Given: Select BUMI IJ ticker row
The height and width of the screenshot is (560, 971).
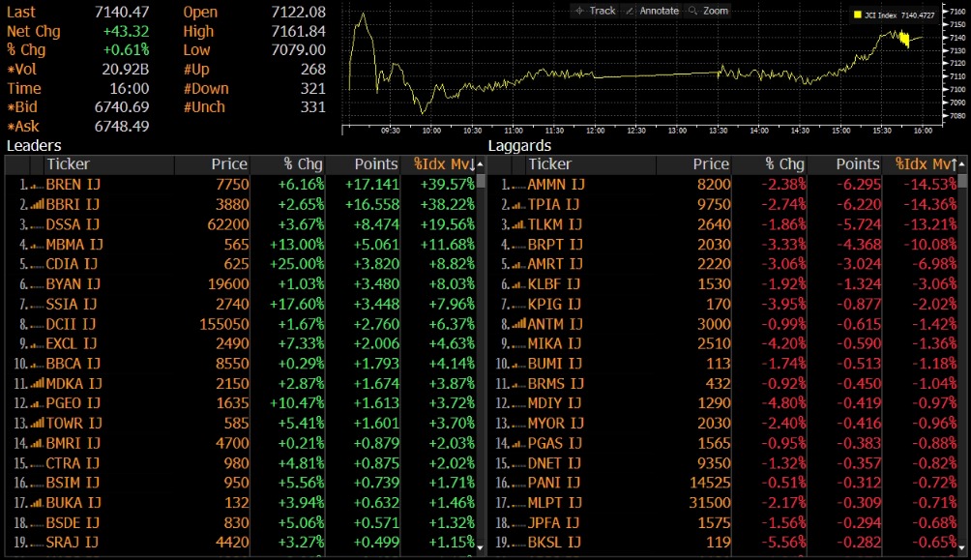Looking at the screenshot, I should pos(723,363).
